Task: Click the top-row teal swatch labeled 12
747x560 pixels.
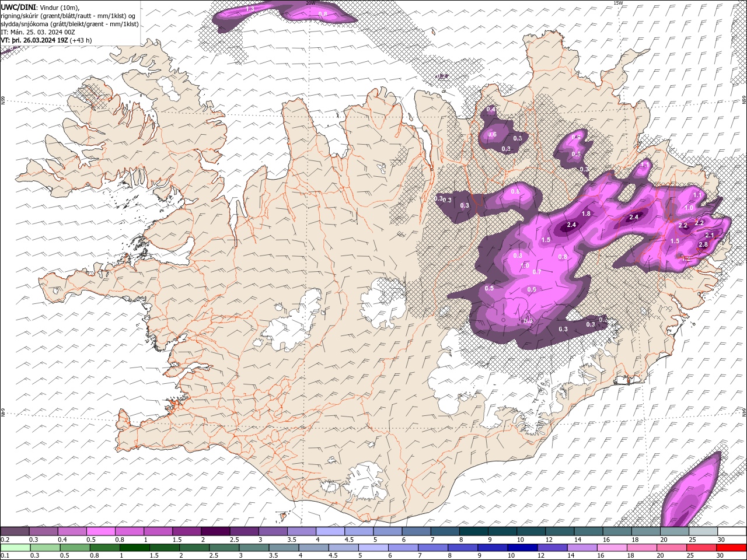Action: tap(560, 531)
